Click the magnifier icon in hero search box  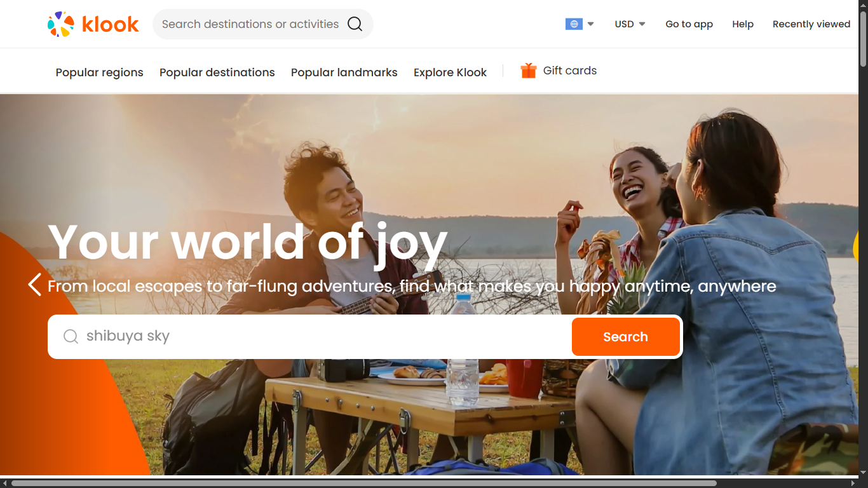(x=71, y=336)
